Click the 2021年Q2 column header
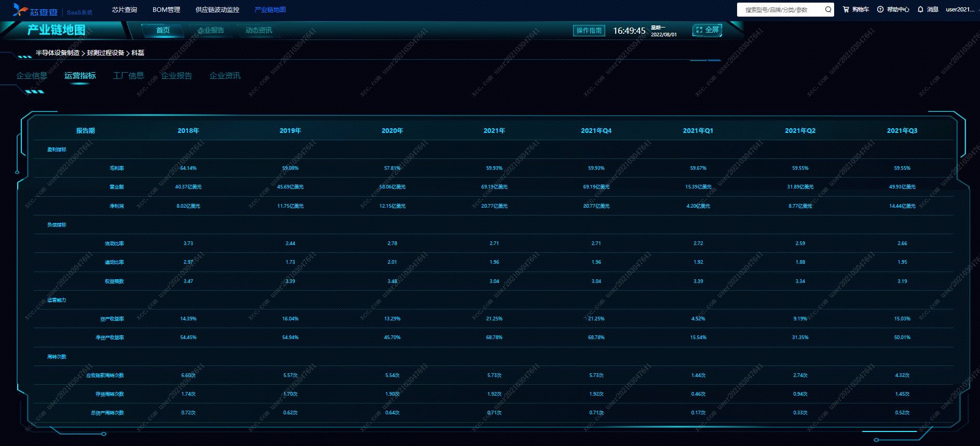Screen dimensions: 980x446 pyautogui.click(x=800, y=131)
